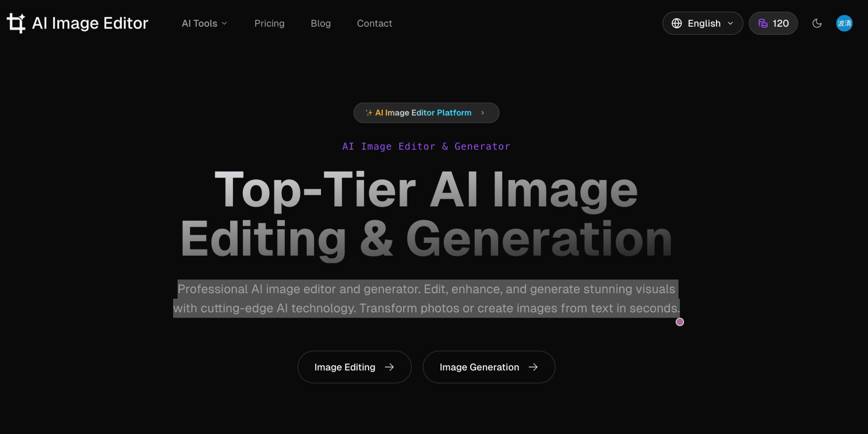
Task: Go to the Pricing page
Action: [x=269, y=24]
